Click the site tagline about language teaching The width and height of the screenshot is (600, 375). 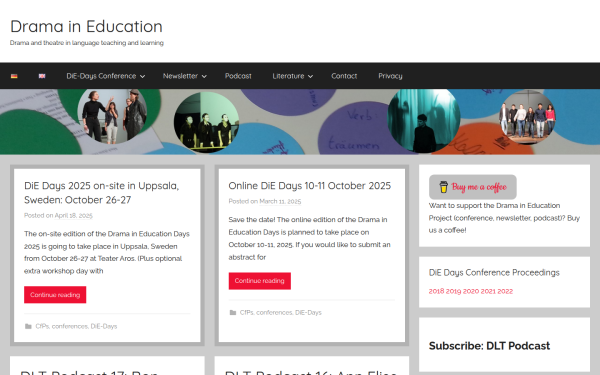click(87, 43)
